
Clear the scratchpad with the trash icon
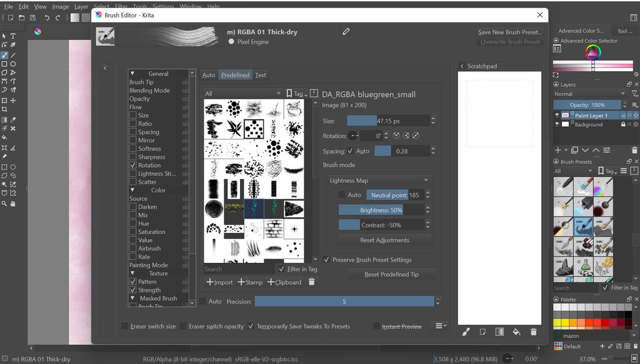tap(533, 332)
